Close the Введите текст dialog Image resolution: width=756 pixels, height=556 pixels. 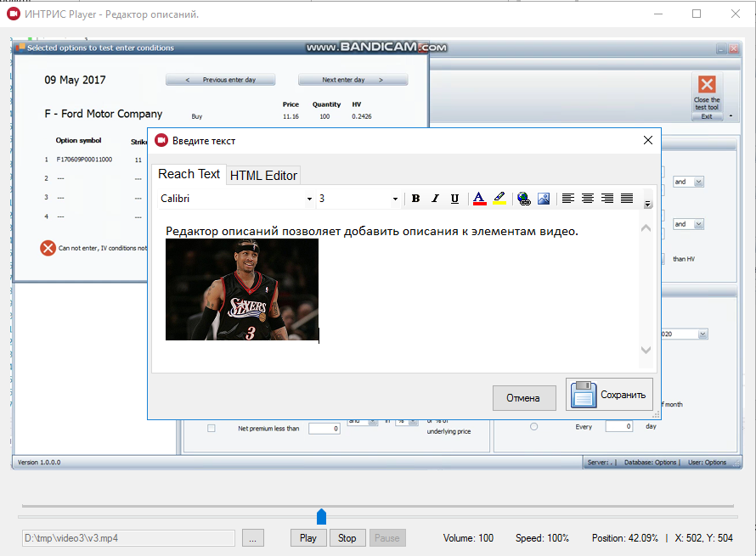[x=648, y=140]
